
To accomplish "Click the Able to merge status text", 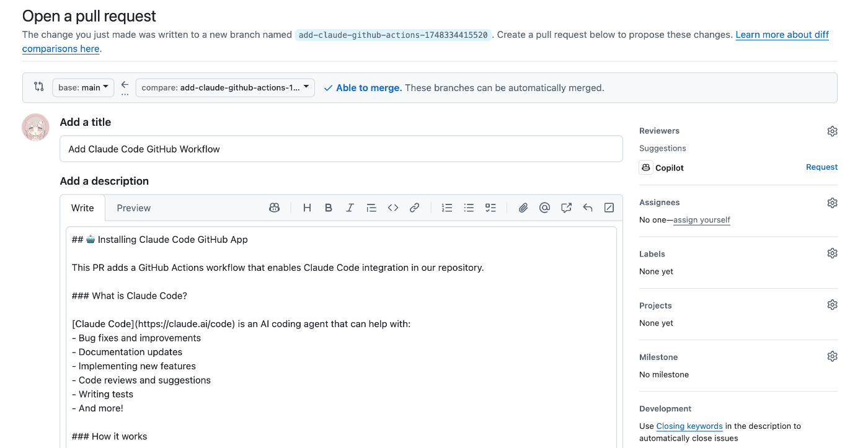I will pyautogui.click(x=369, y=88).
